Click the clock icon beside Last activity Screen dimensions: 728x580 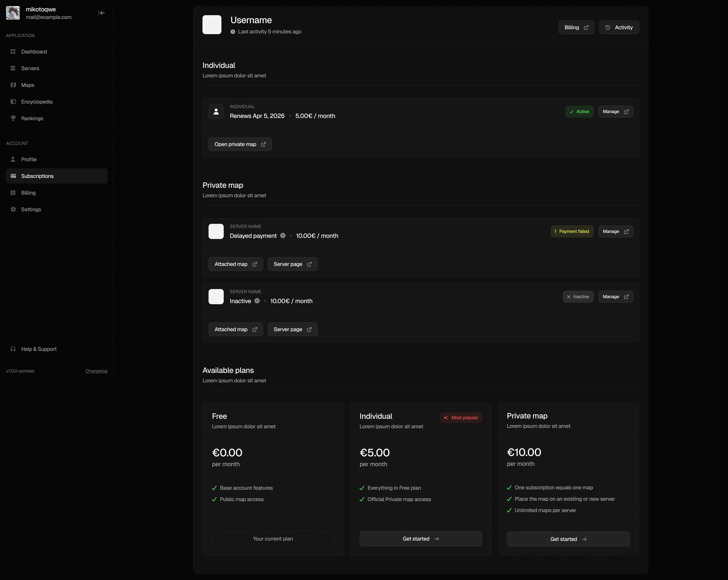pyautogui.click(x=233, y=32)
